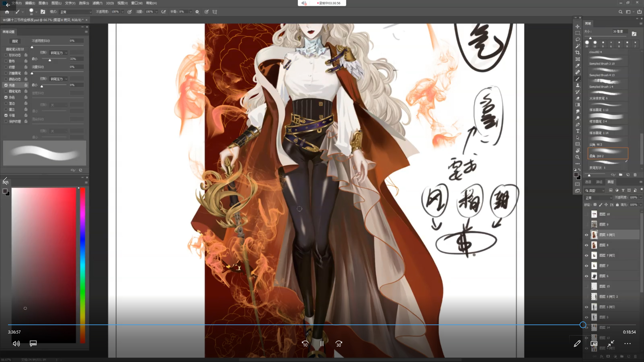The image size is (644, 362).
Task: Open the 滤镜(T) menu
Action: 97,3
